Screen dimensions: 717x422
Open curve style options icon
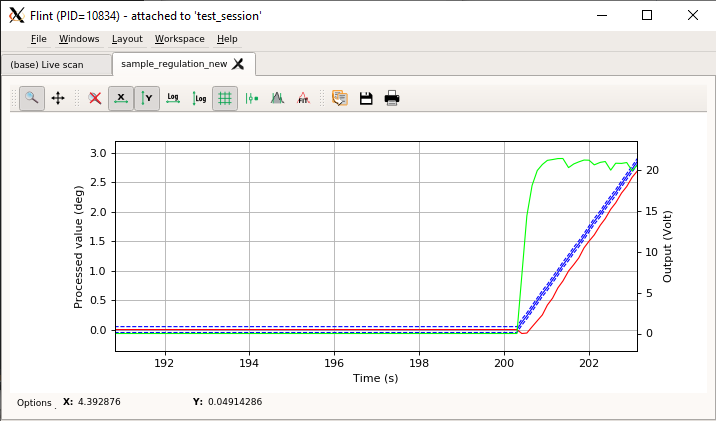tap(251, 98)
